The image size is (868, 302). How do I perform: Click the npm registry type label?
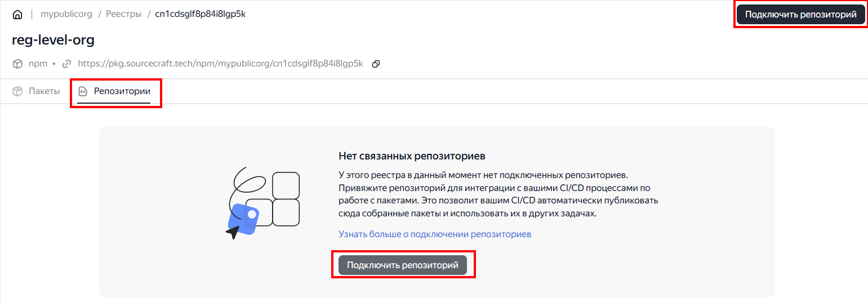(38, 64)
